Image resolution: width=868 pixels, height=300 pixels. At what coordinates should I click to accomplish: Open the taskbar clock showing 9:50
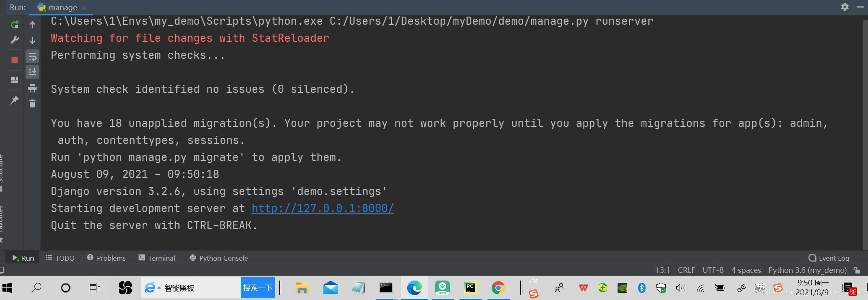(813, 287)
